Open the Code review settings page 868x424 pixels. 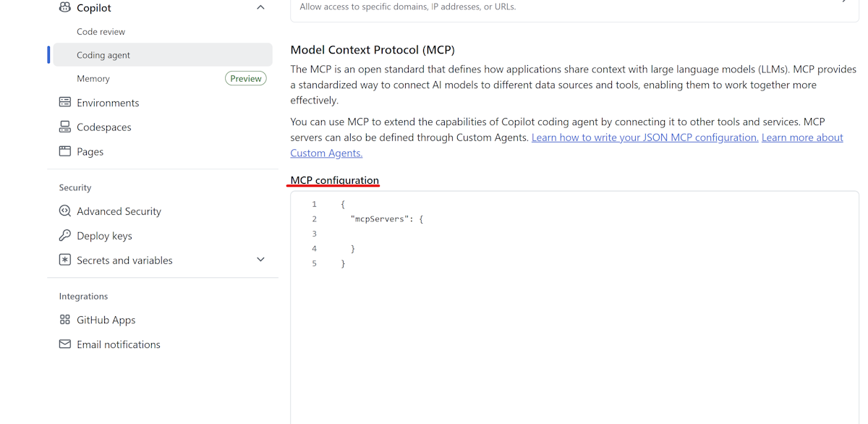pos(101,32)
